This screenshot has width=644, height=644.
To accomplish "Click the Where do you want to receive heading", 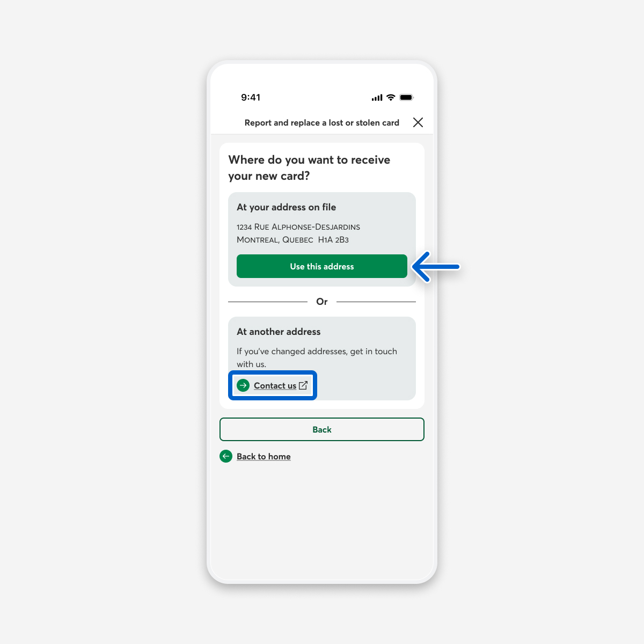I will tap(309, 167).
